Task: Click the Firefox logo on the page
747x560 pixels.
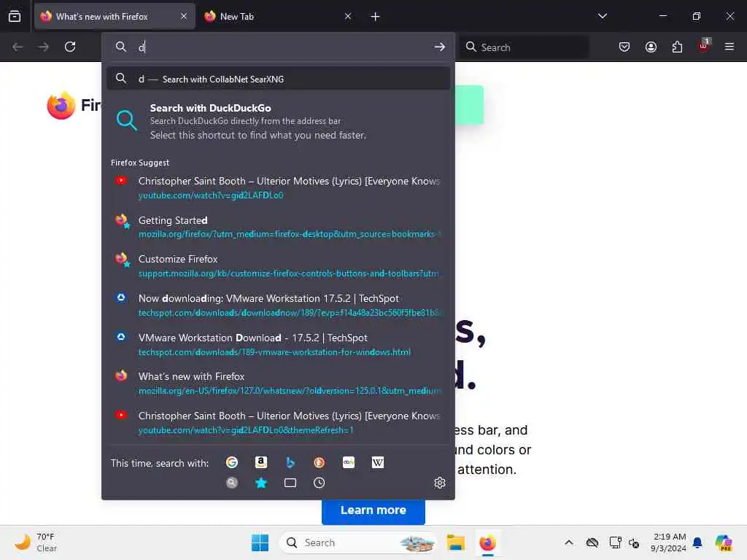Action: tap(61, 105)
